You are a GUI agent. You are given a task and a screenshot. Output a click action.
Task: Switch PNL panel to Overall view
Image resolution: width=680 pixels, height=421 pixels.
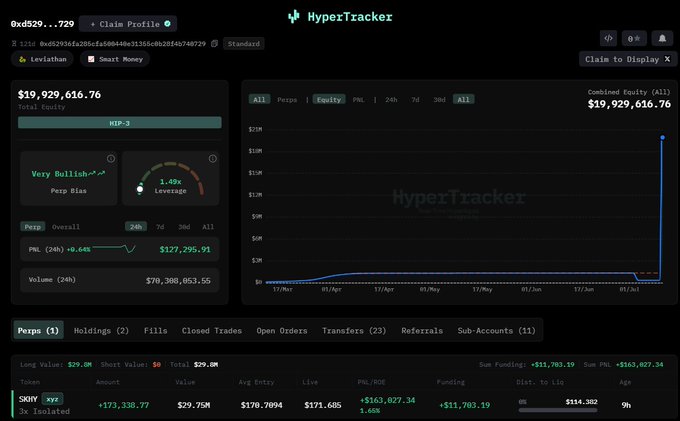tap(66, 227)
